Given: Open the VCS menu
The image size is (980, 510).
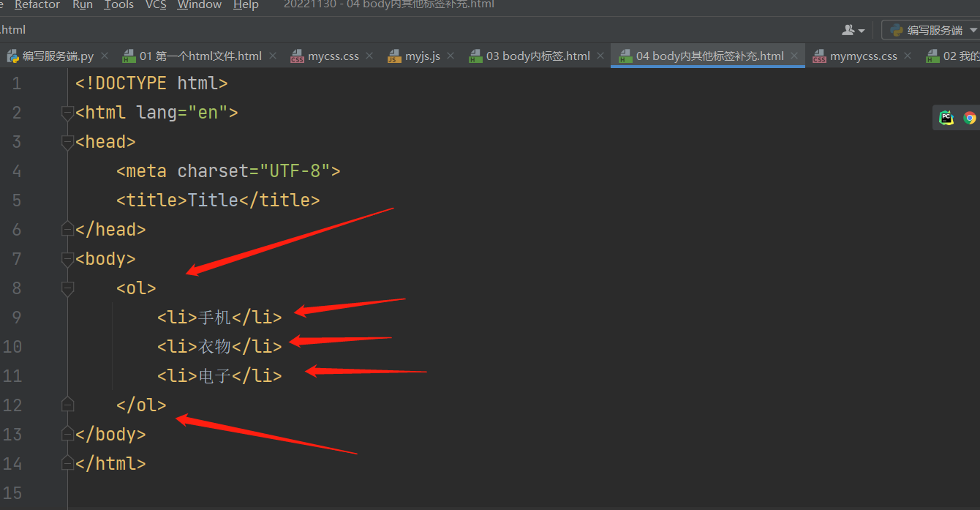Looking at the screenshot, I should pos(156,4).
